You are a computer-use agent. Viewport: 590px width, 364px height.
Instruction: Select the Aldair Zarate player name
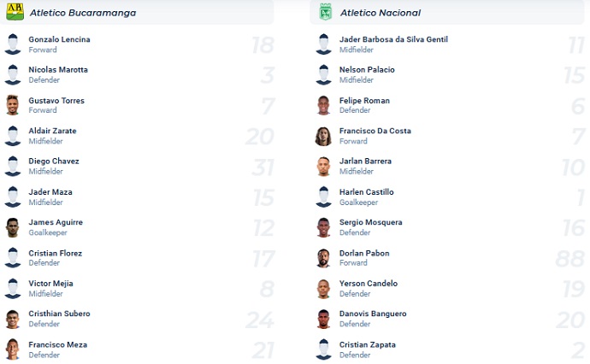point(52,131)
